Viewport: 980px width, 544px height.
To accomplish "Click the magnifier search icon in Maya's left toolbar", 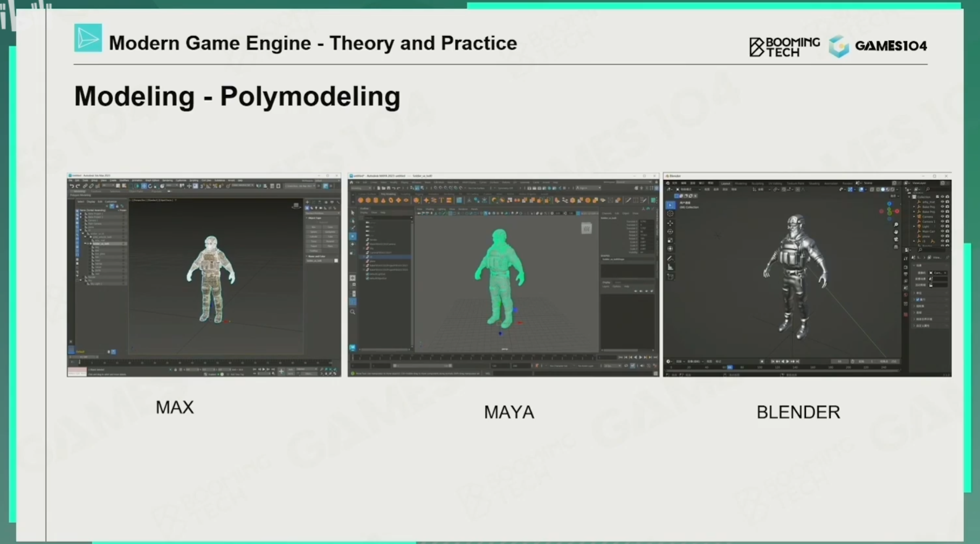I will [x=353, y=312].
